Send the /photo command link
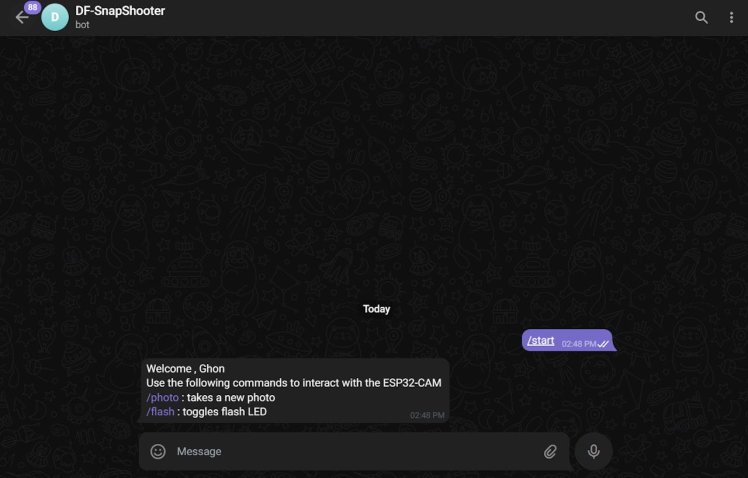Viewport: 748px width, 478px height. coord(163,397)
